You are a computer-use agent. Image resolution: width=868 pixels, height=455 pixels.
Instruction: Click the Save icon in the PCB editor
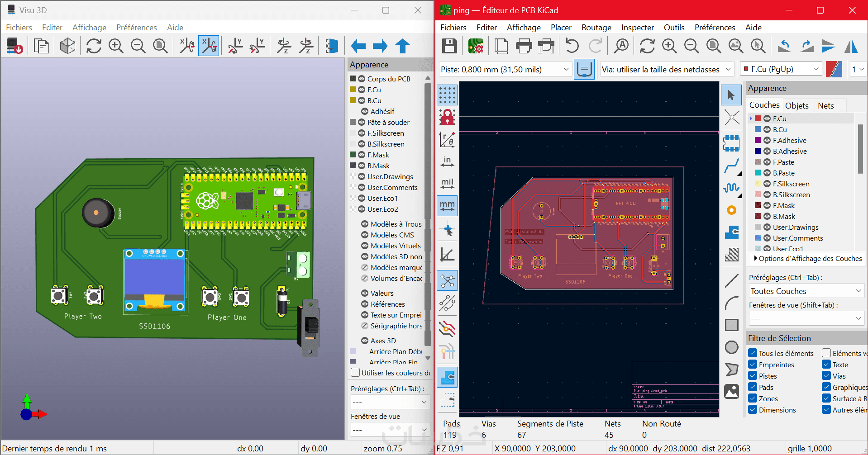(449, 46)
